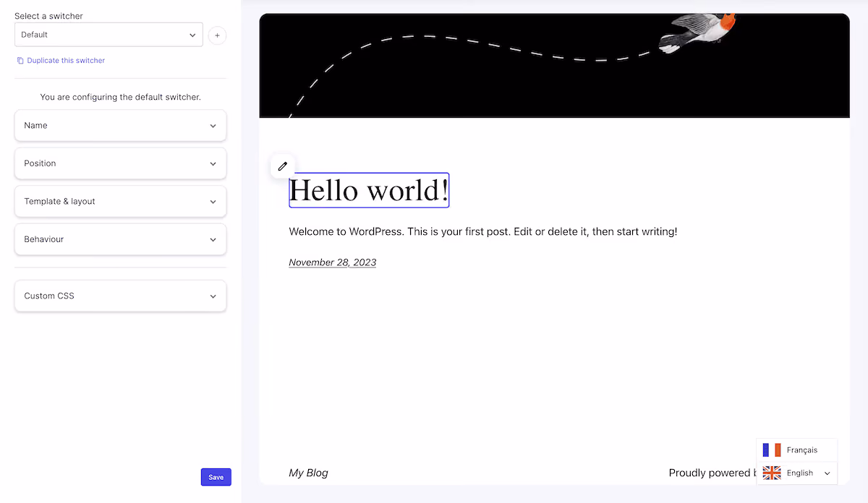
Task: Click the Save button
Action: point(216,477)
